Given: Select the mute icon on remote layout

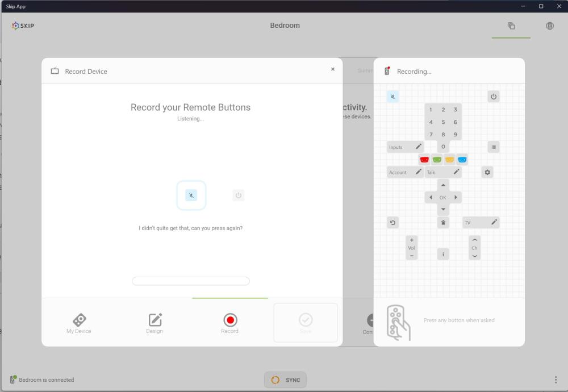Looking at the screenshot, I should click(392, 97).
